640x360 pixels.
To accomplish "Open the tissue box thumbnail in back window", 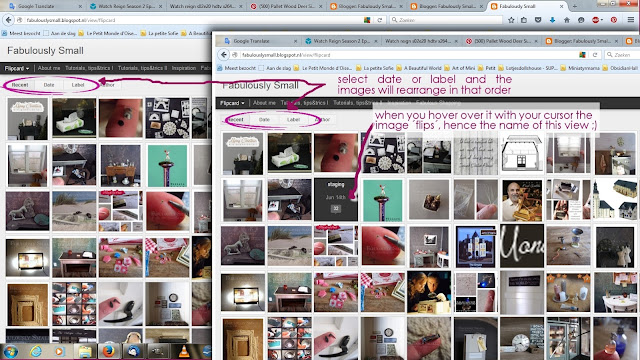I will pyautogui.click(x=74, y=118).
